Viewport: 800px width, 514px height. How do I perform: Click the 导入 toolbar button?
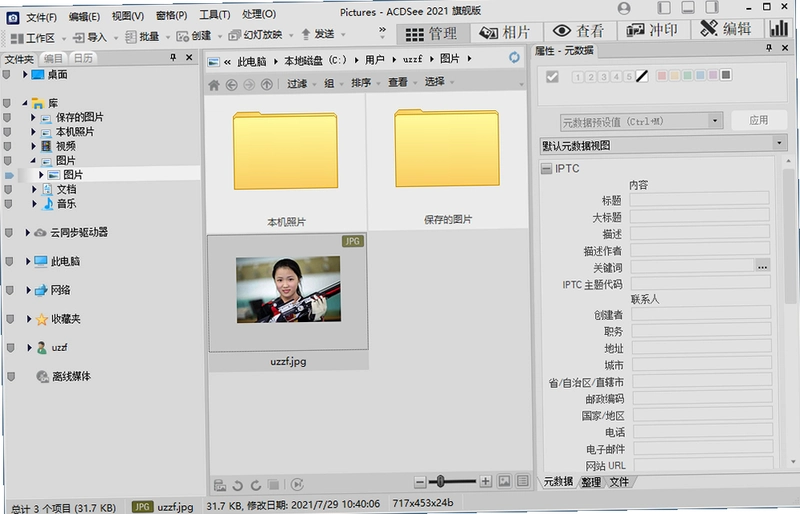pyautogui.click(x=90, y=37)
